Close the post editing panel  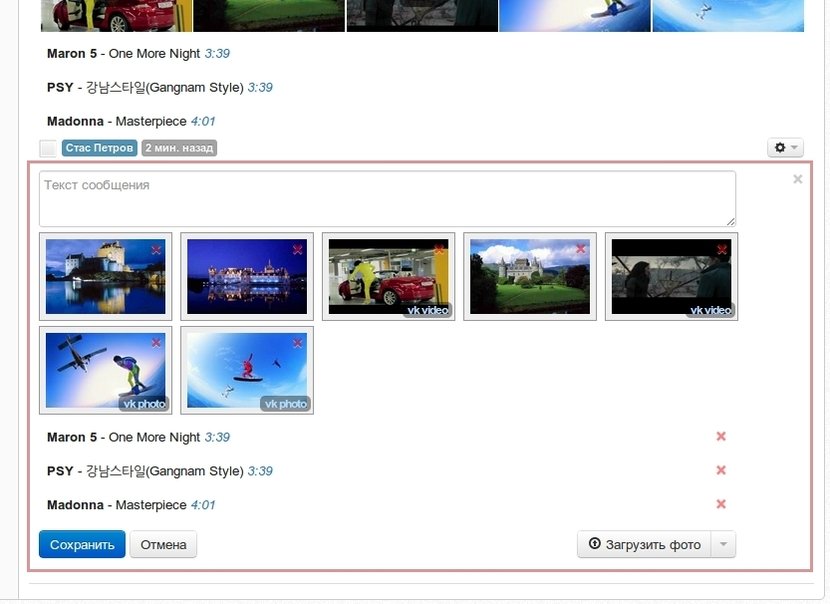pos(797,180)
